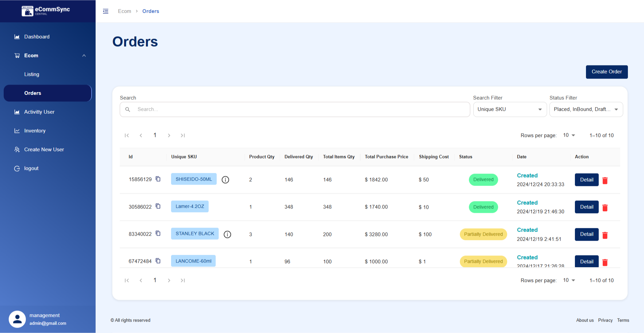Open the Status Filter dropdown
644x333 pixels.
pyautogui.click(x=586, y=109)
